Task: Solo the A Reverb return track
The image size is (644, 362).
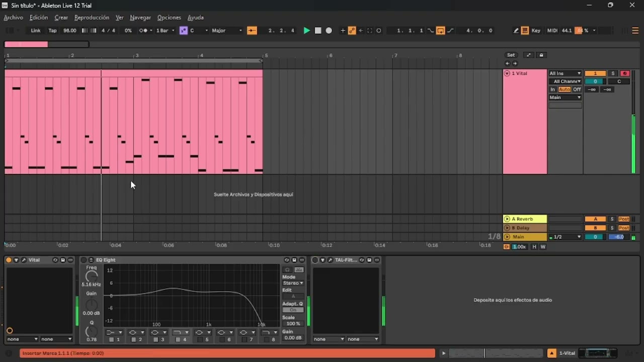Action: [612, 219]
